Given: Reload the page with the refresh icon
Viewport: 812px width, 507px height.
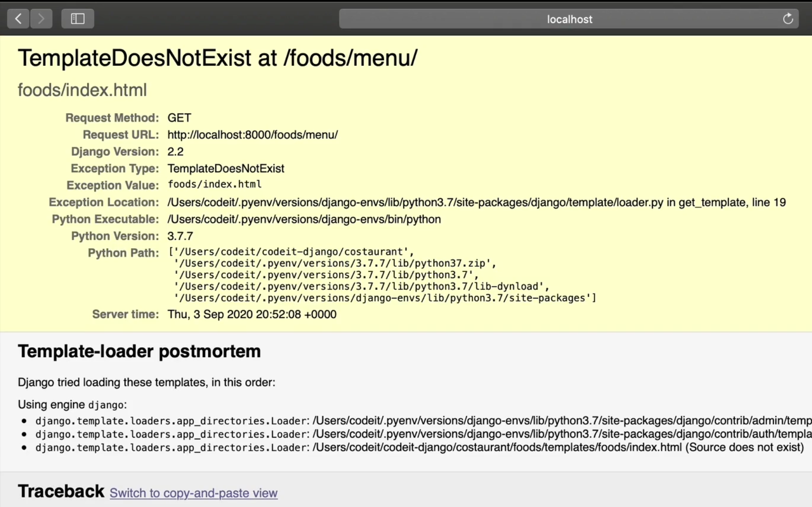Looking at the screenshot, I should pos(788,19).
